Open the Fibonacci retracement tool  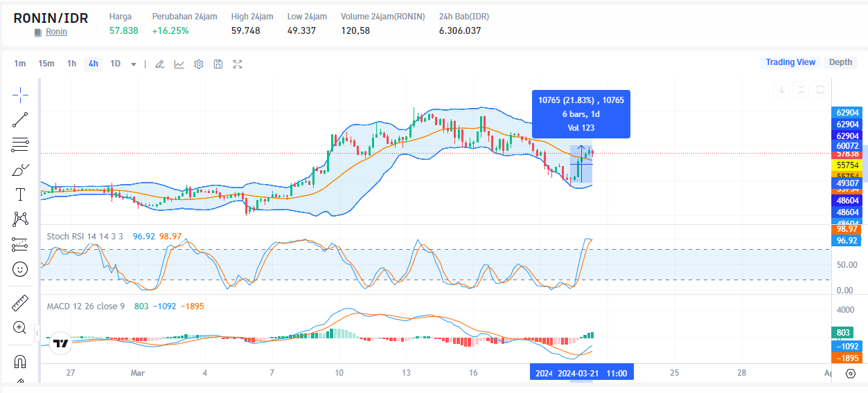tap(20, 145)
